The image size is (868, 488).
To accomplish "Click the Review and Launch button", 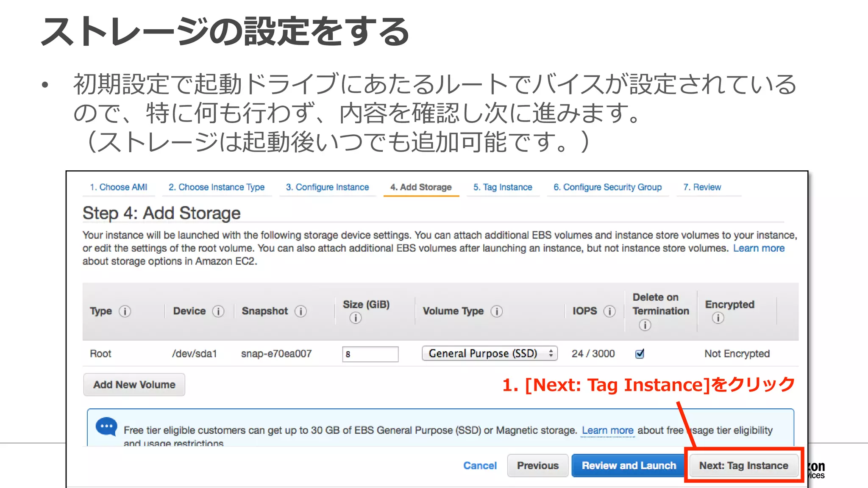I will click(x=629, y=466).
